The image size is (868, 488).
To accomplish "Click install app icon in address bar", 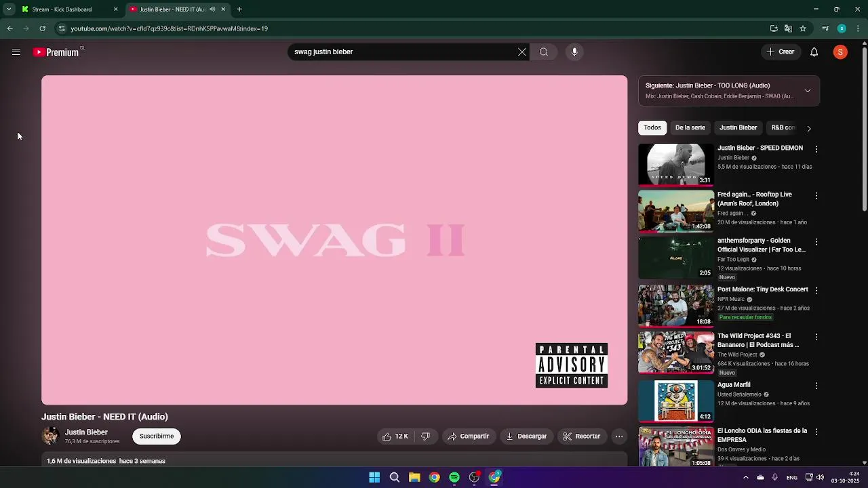I will (x=774, y=28).
